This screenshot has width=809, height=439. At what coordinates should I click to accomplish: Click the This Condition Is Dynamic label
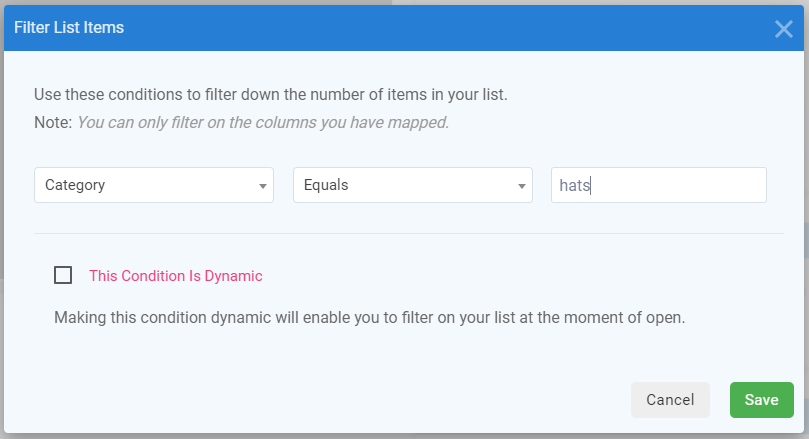[x=175, y=276]
